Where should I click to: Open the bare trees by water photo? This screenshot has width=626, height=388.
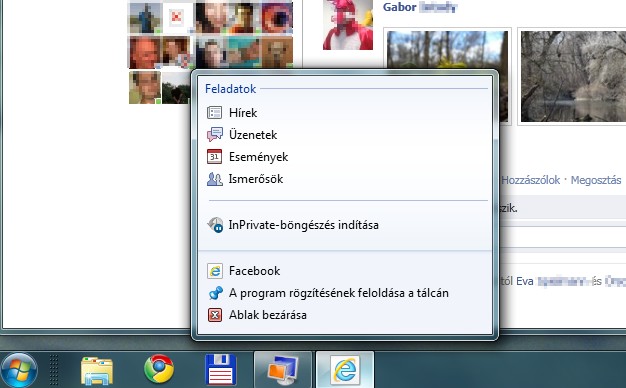pos(573,76)
